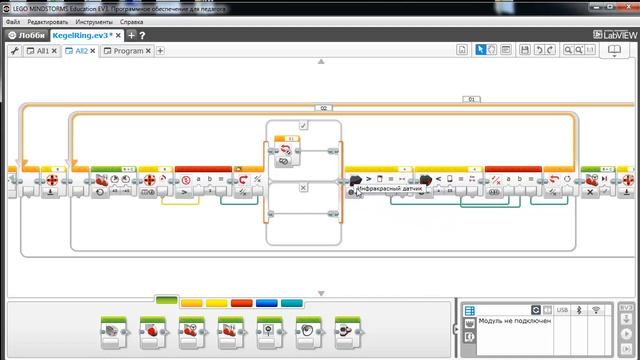Pick the Move Tank block in palette
This screenshot has height=360, width=640.
coord(231,333)
